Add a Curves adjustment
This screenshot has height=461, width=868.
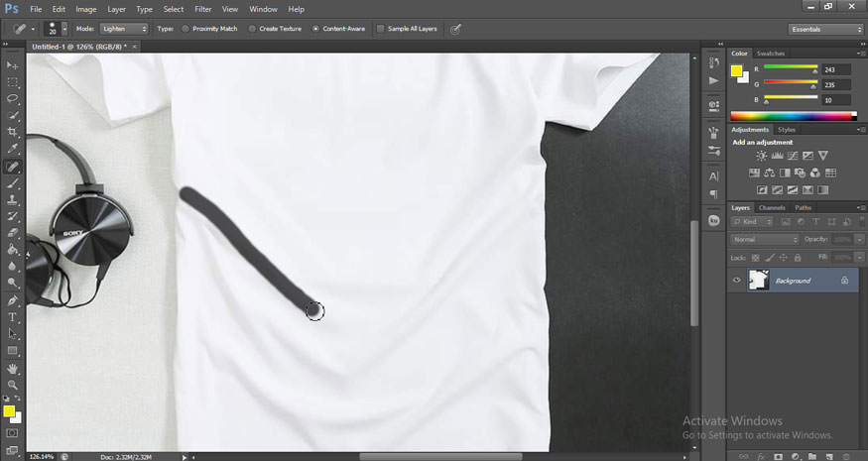coord(793,156)
